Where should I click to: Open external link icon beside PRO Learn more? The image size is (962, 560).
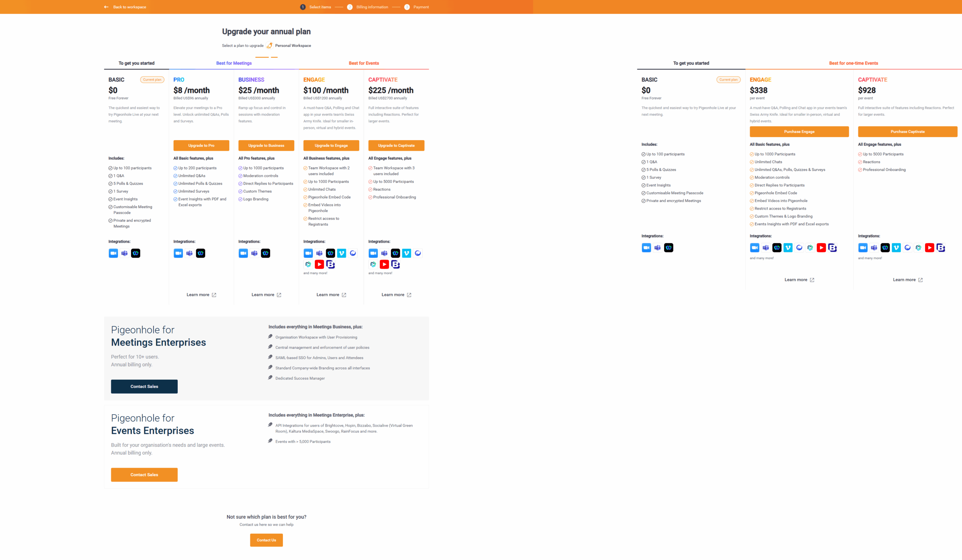[214, 295]
